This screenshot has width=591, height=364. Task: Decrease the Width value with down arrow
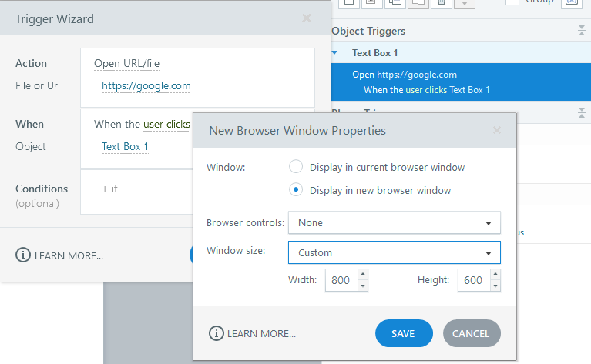[x=363, y=286]
